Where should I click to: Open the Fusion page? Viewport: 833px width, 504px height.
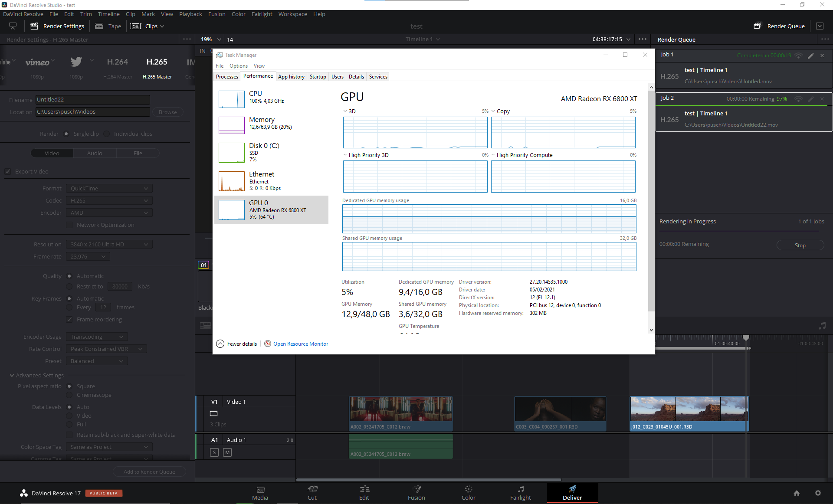pos(416,493)
